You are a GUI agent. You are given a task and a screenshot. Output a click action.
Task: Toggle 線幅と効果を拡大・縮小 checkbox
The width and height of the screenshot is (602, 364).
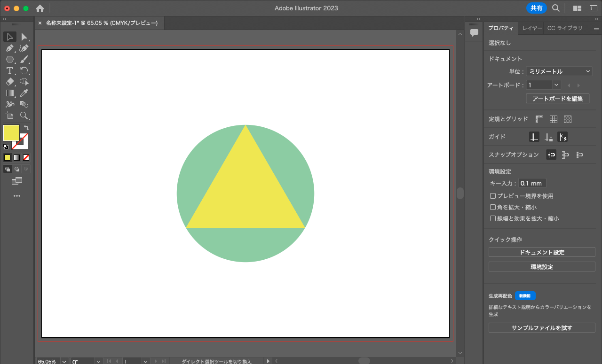(x=493, y=218)
